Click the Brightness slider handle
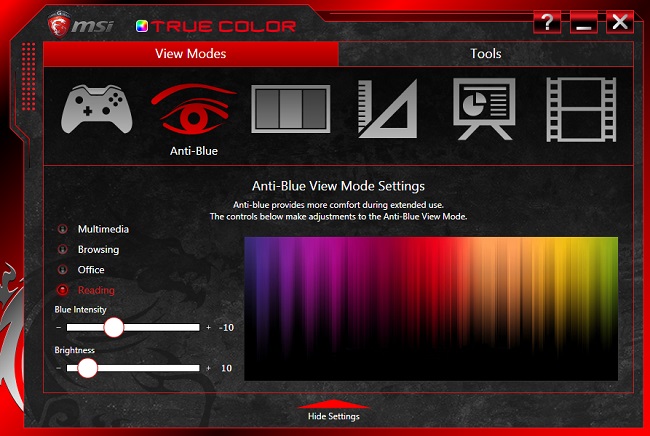This screenshot has width=650, height=436. click(87, 368)
